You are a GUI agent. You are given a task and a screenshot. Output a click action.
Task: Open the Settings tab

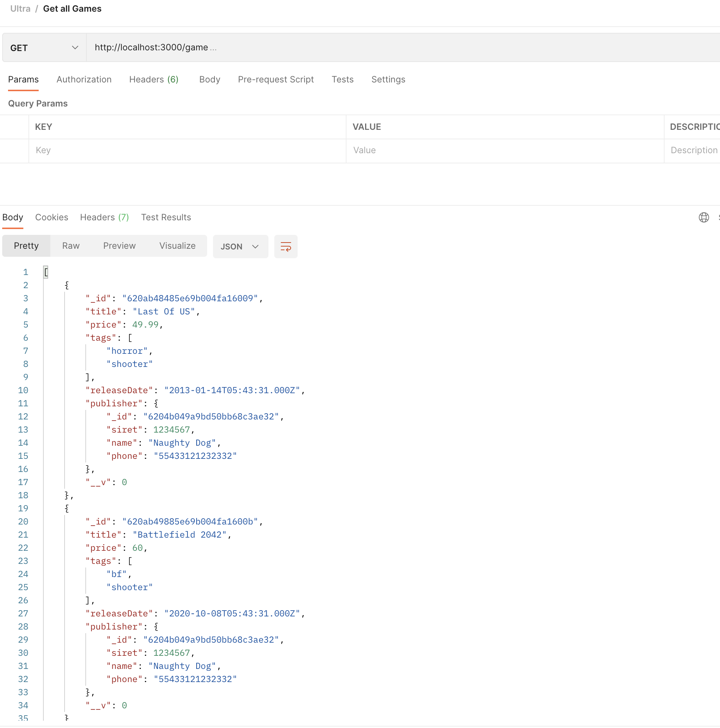(388, 80)
